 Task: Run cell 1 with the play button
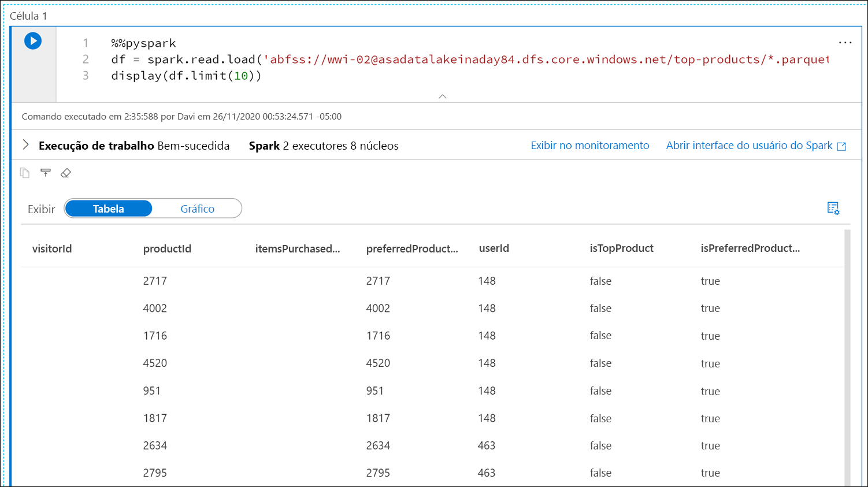tap(33, 41)
